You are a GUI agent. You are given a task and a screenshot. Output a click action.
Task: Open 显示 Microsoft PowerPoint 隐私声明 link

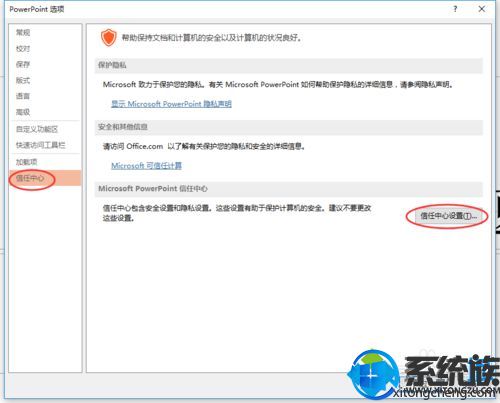tap(171, 104)
